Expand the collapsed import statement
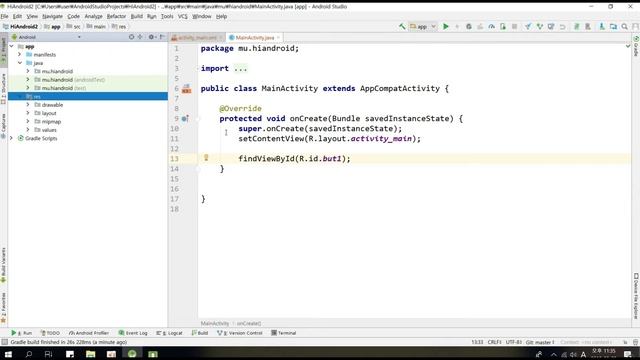The height and width of the screenshot is (360, 640). tap(240, 69)
